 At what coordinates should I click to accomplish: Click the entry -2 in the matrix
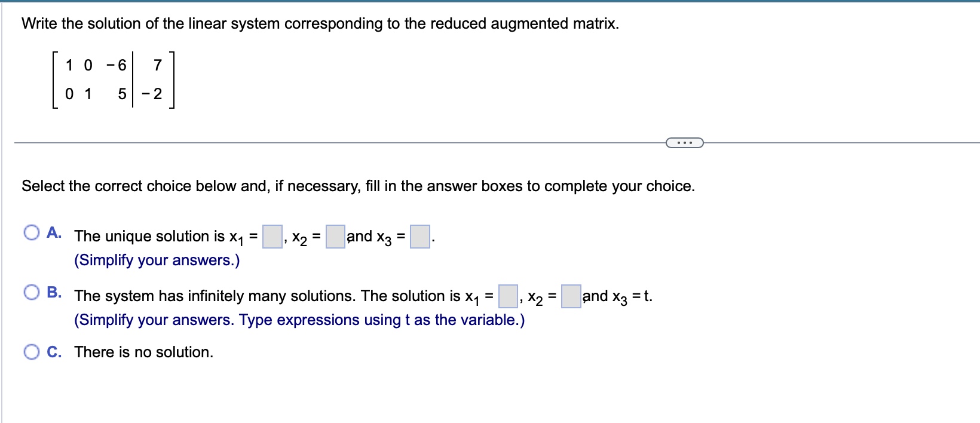point(152,94)
